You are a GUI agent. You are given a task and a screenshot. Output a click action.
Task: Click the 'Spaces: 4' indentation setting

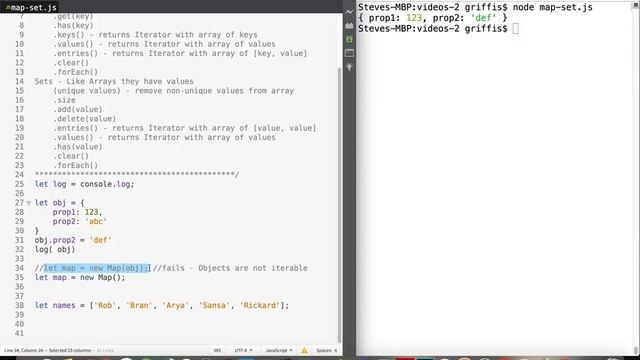click(x=327, y=350)
